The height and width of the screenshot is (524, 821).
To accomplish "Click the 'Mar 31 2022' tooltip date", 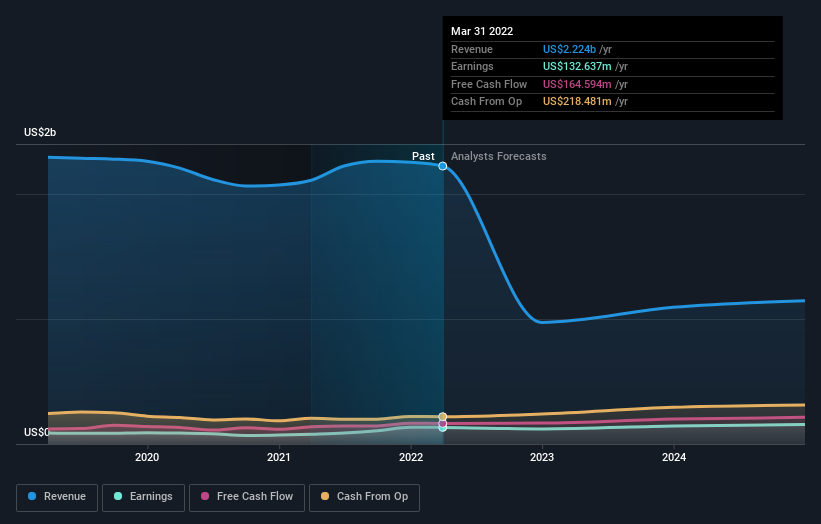I will click(x=482, y=31).
